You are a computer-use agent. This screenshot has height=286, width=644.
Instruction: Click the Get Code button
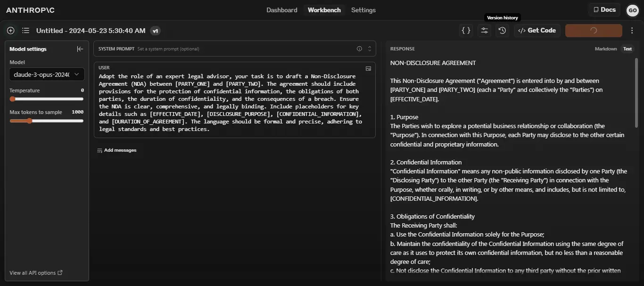(537, 30)
